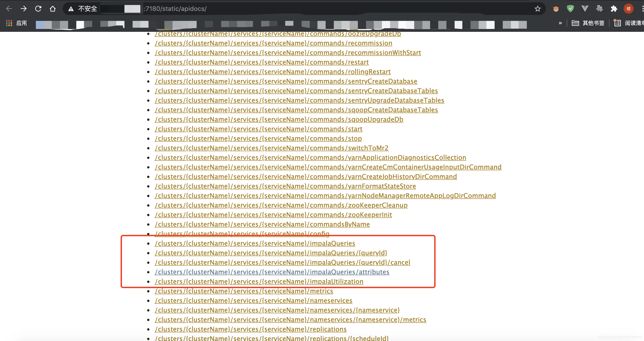The width and height of the screenshot is (644, 341).
Task: Open the monkey extension icon
Action: 556,9
